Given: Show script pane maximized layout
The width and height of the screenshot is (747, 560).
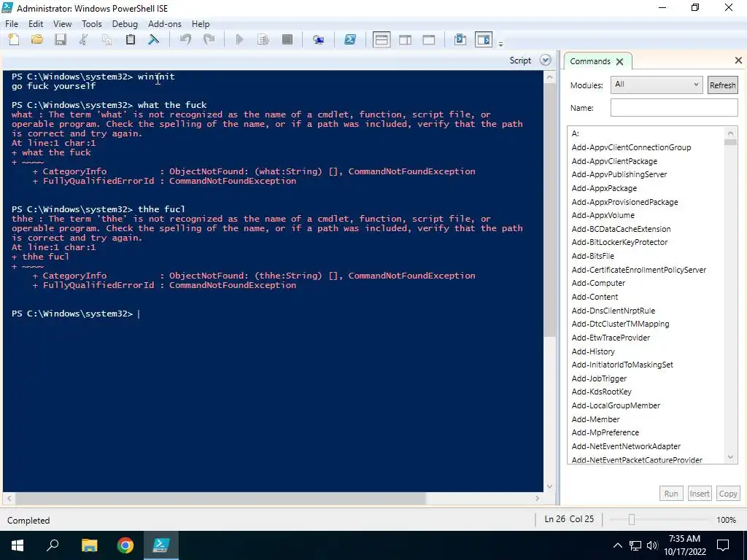Looking at the screenshot, I should pos(429,39).
